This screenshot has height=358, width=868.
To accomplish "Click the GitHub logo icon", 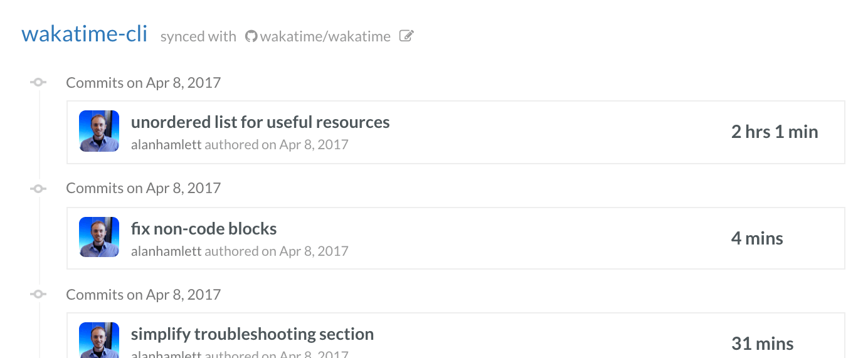I will click(x=251, y=36).
